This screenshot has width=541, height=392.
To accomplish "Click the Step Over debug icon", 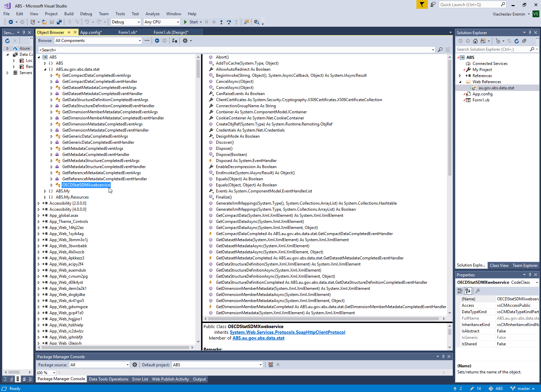I will click(x=229, y=22).
